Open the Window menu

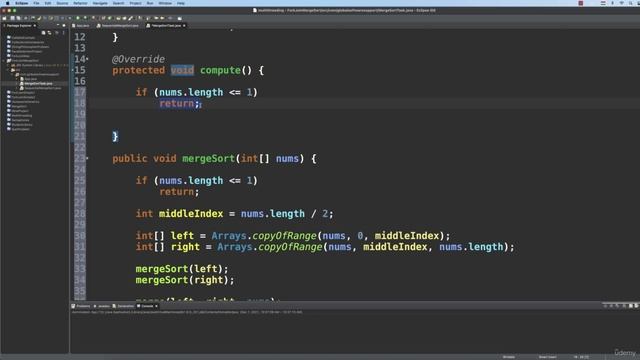(165, 3)
